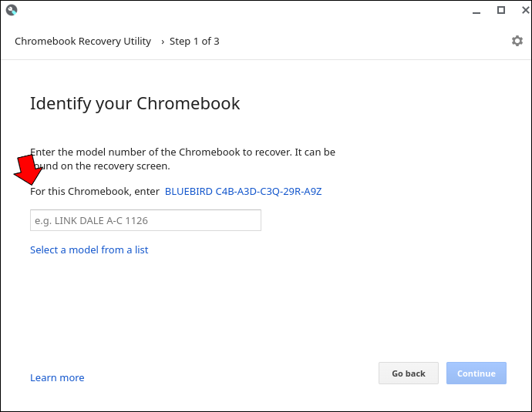Close the Recovery Utility window
Screen dimensions: 532x412
click(525, 10)
